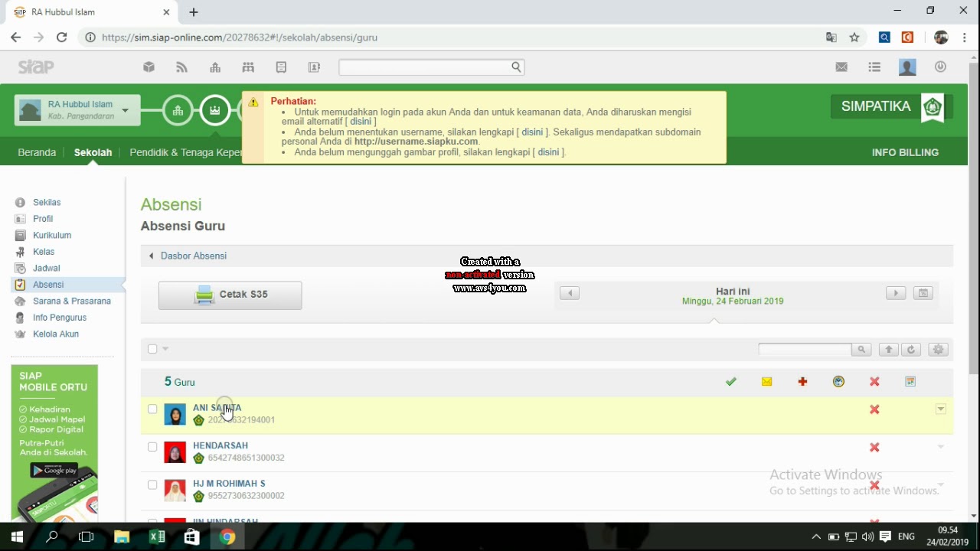Go to the next day arrow
980x551 pixels.
tap(896, 293)
